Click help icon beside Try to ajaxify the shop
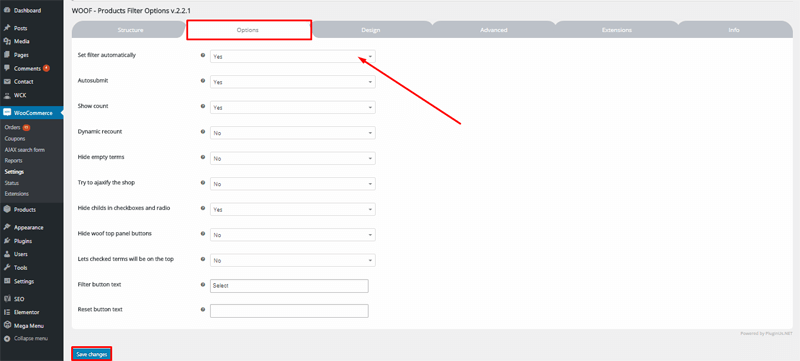 point(203,182)
